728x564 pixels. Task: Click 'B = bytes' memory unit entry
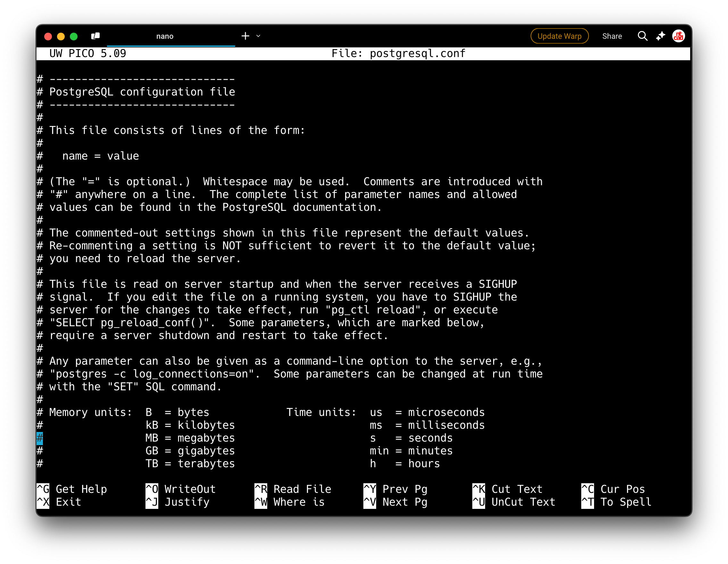tap(177, 412)
